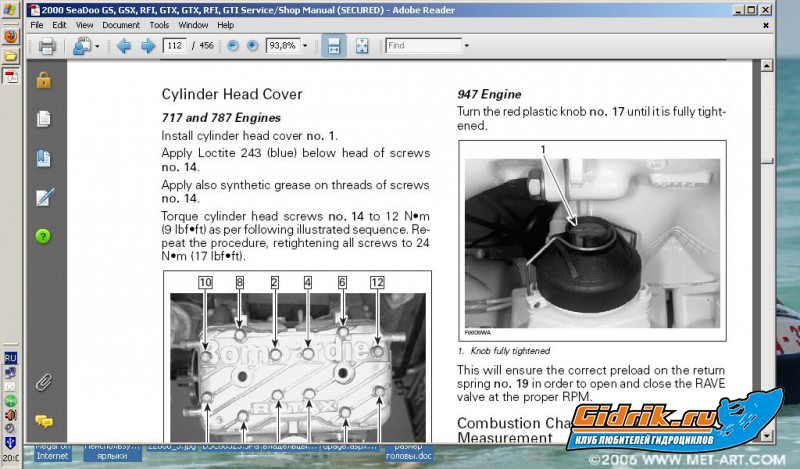Zoom in using the plus button
Image resolution: width=800 pixels, height=469 pixels.
click(x=252, y=46)
